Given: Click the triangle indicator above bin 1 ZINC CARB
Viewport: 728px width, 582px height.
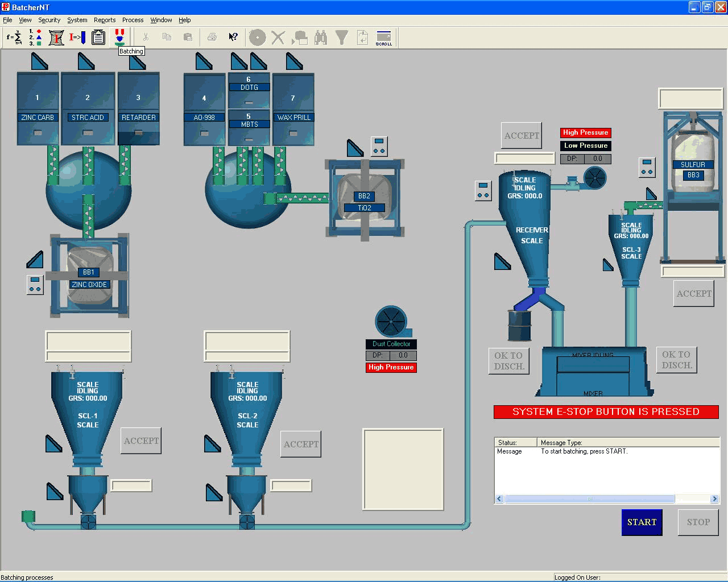Looking at the screenshot, I should point(39,61).
